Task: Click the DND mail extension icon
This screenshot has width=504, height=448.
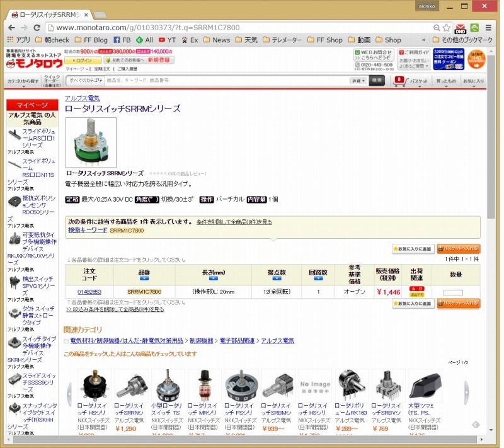Action: tap(461, 28)
